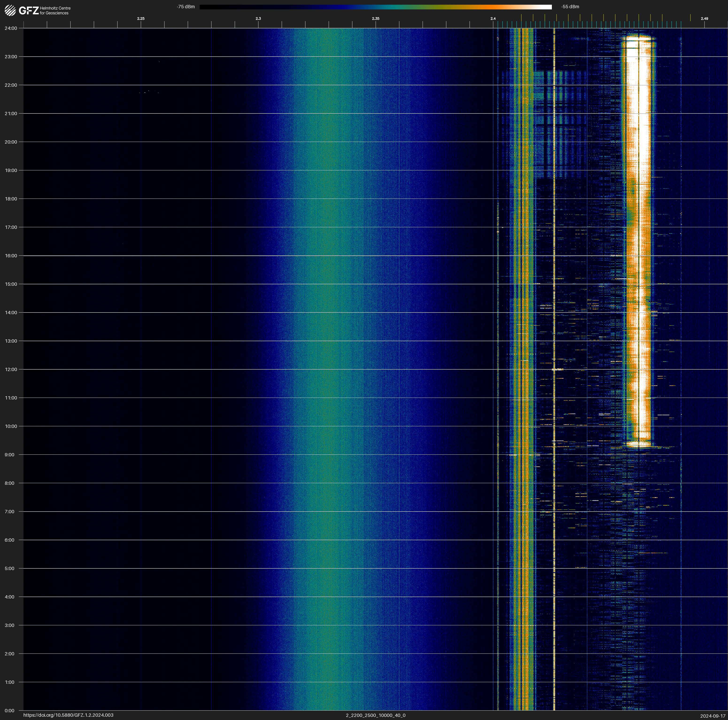Click the 6:00 time axis label
728x720 pixels.
9,540
